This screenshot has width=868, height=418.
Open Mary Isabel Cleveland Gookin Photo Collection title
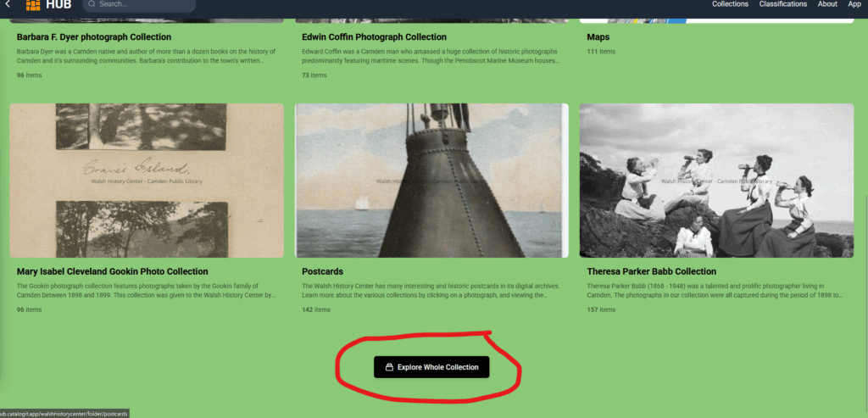tap(112, 271)
